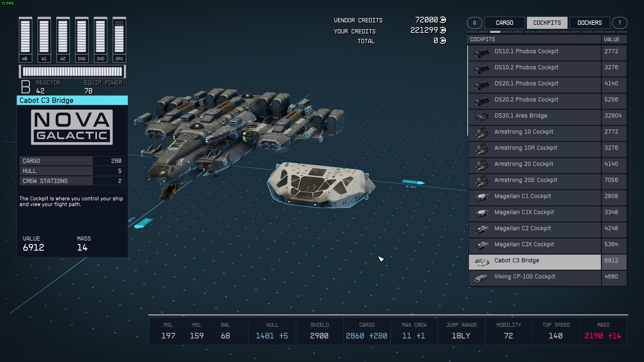The height and width of the screenshot is (362, 644).
Task: Click the W2 weapon power bar
Action: tap(63, 40)
